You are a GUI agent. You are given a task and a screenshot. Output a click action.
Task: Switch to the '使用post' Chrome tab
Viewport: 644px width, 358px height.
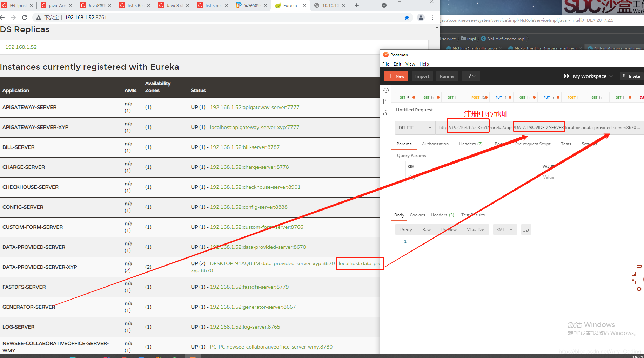(18, 5)
